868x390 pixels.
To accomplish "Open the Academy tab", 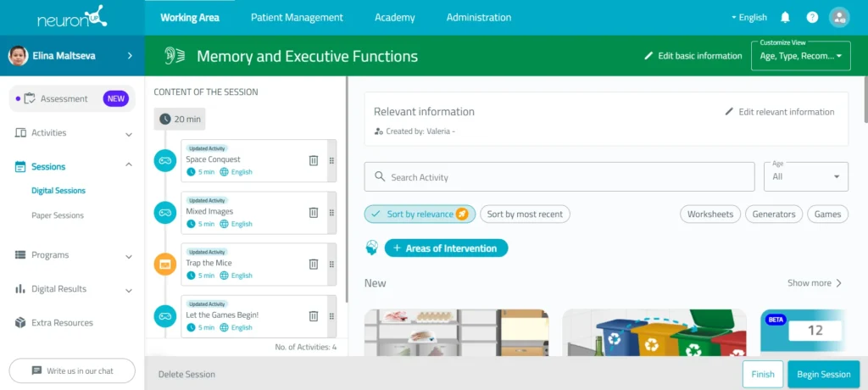I will 395,18.
